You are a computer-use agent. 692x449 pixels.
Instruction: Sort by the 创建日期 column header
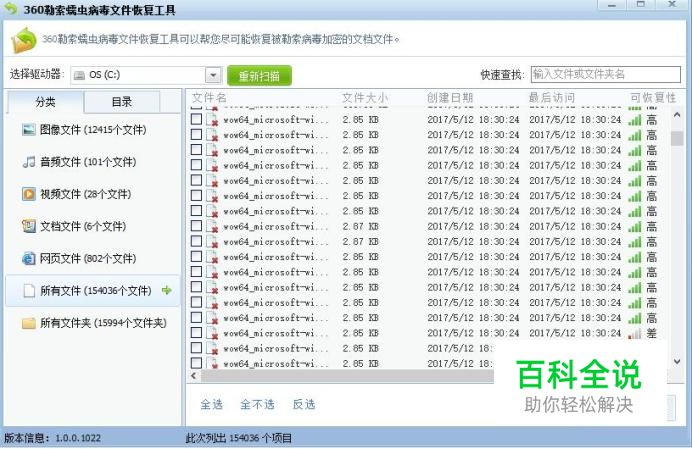(450, 98)
